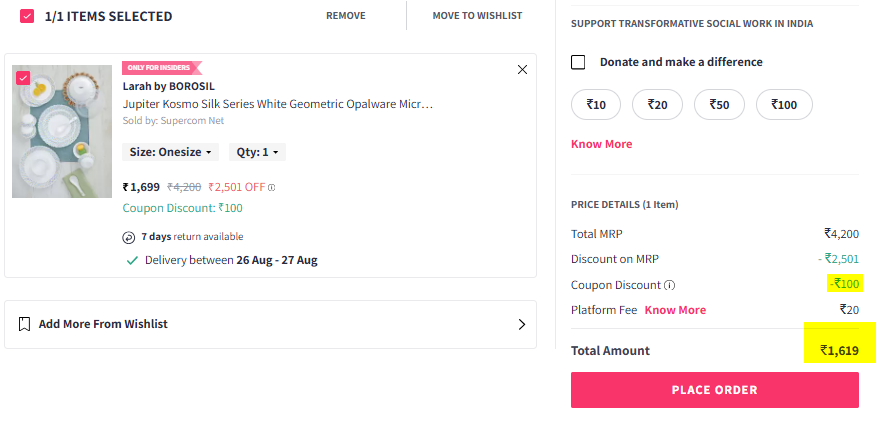882x447 pixels.
Task: Toggle the checkbox on the dinner set thumbnail
Action: click(x=23, y=78)
